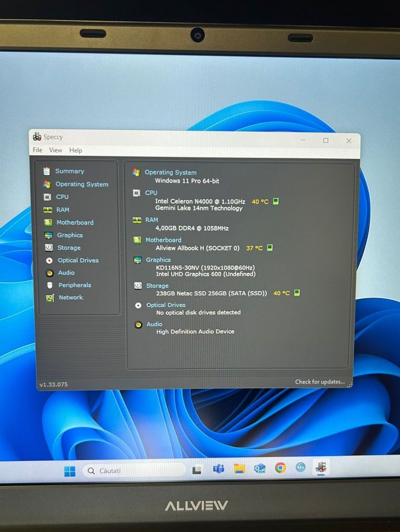The width and height of the screenshot is (400, 532).
Task: Select Operating System in the sidebar
Action: [x=82, y=184]
